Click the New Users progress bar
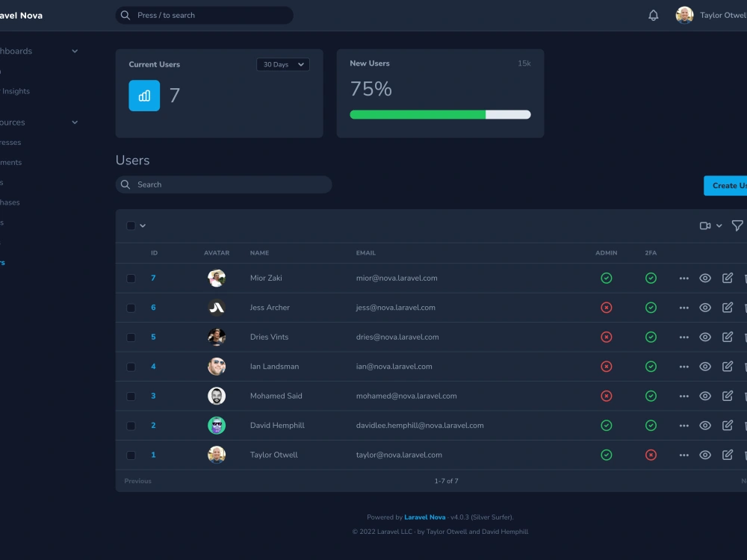This screenshot has width=747, height=560. coord(440,114)
